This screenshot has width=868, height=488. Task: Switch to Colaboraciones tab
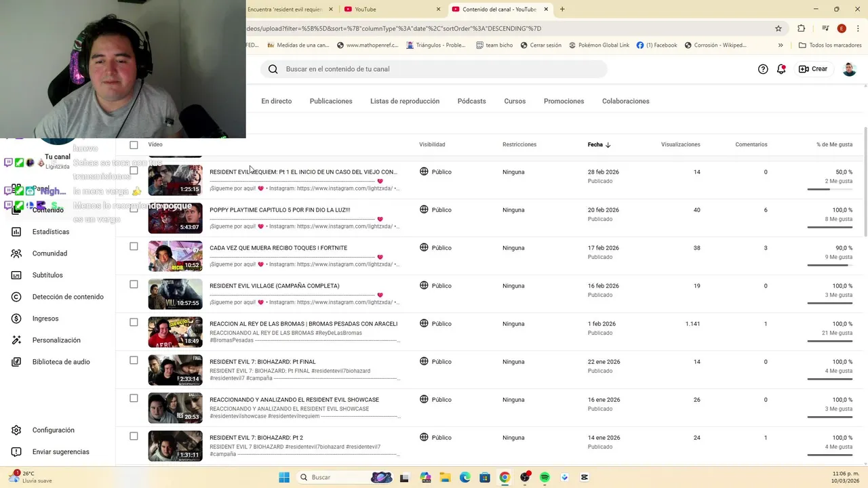point(626,101)
